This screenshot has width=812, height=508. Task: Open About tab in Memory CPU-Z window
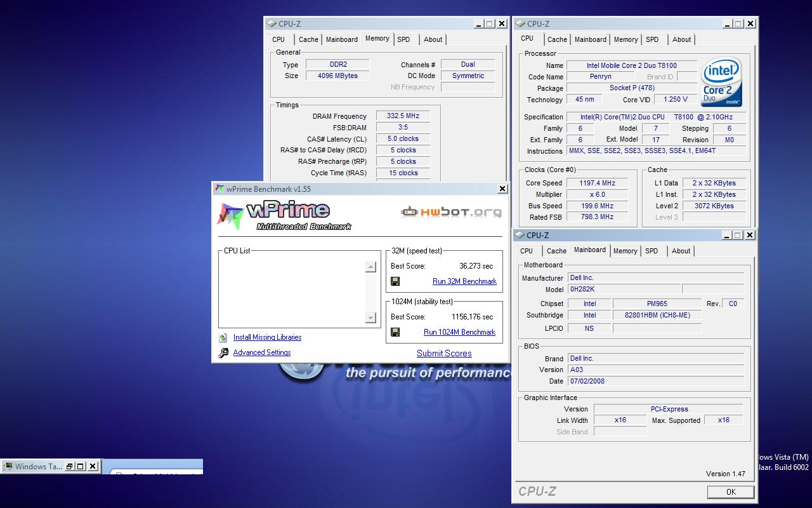coord(433,39)
